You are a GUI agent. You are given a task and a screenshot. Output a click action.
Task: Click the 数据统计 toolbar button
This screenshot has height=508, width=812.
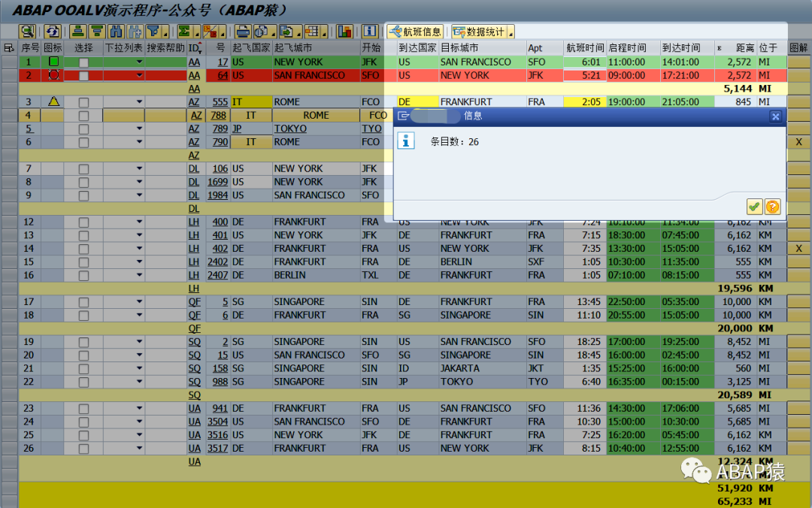click(x=479, y=32)
